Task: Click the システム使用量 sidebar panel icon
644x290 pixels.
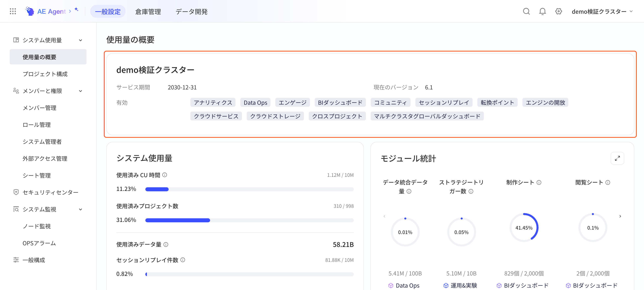Action: [16, 40]
